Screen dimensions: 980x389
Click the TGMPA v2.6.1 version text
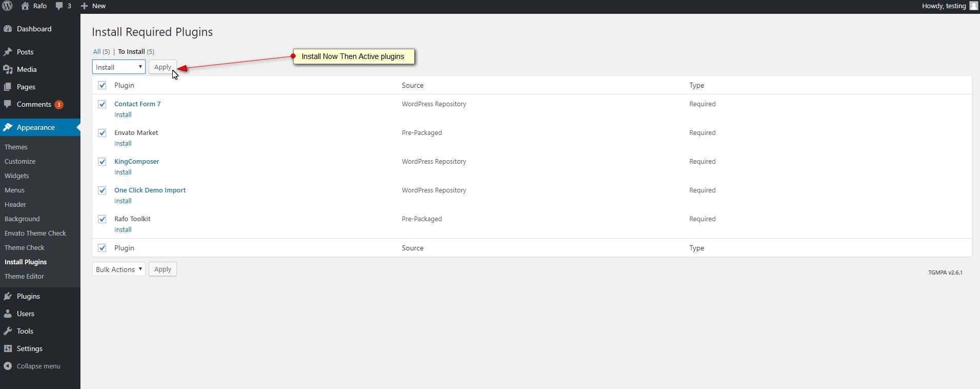tap(945, 273)
